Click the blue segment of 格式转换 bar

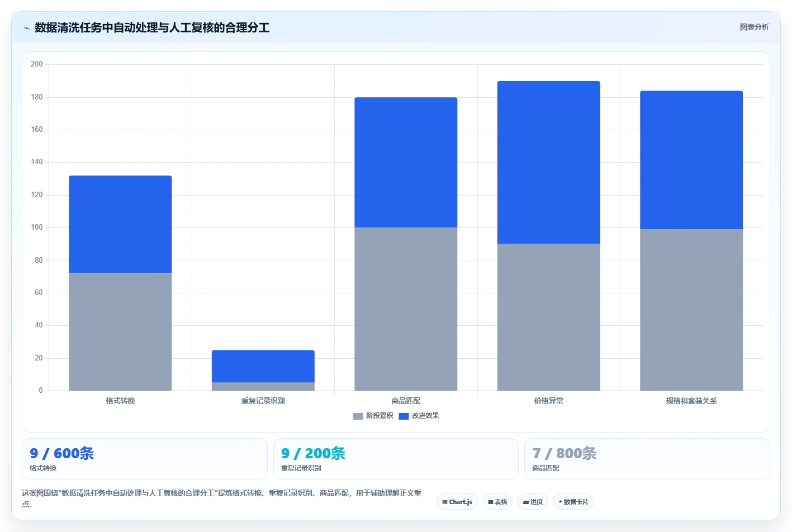[120, 225]
